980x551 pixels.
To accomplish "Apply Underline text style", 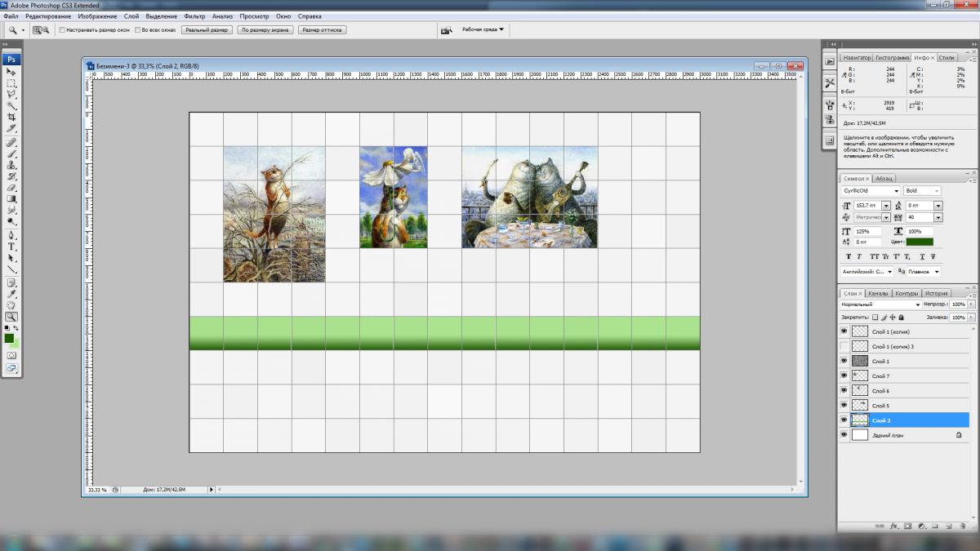I will coord(923,256).
